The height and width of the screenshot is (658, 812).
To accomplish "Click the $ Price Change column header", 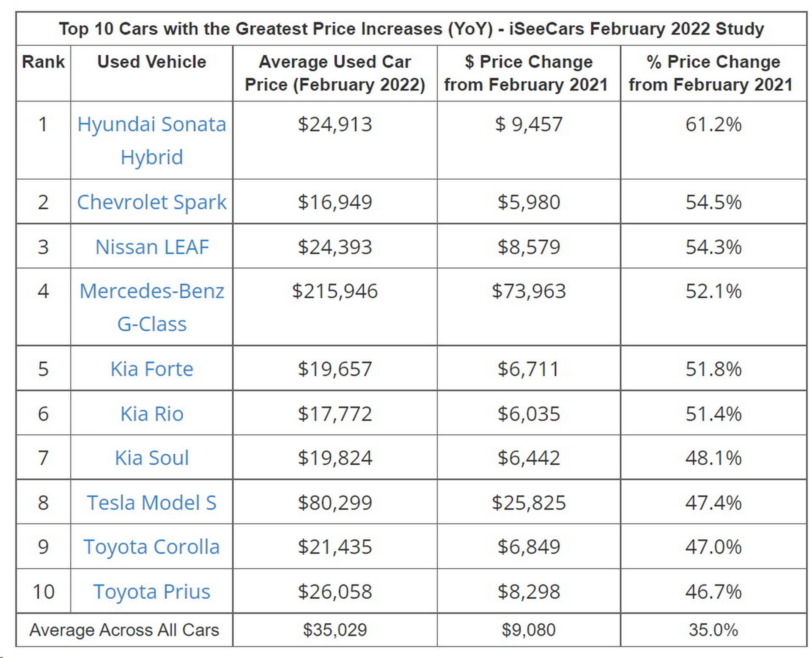I will [528, 73].
